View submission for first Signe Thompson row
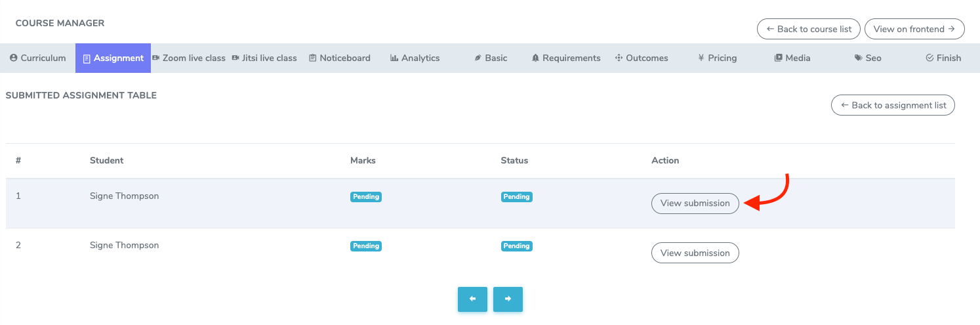This screenshot has width=980, height=325. [x=695, y=204]
